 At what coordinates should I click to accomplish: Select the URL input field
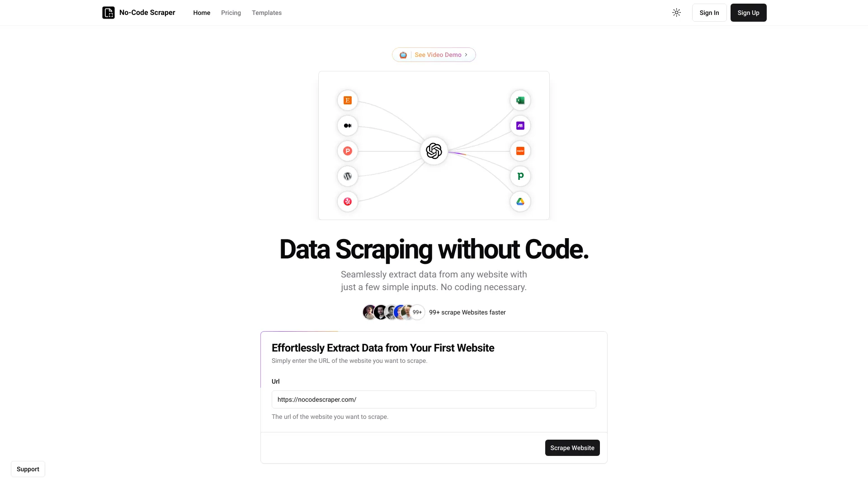pos(434,399)
